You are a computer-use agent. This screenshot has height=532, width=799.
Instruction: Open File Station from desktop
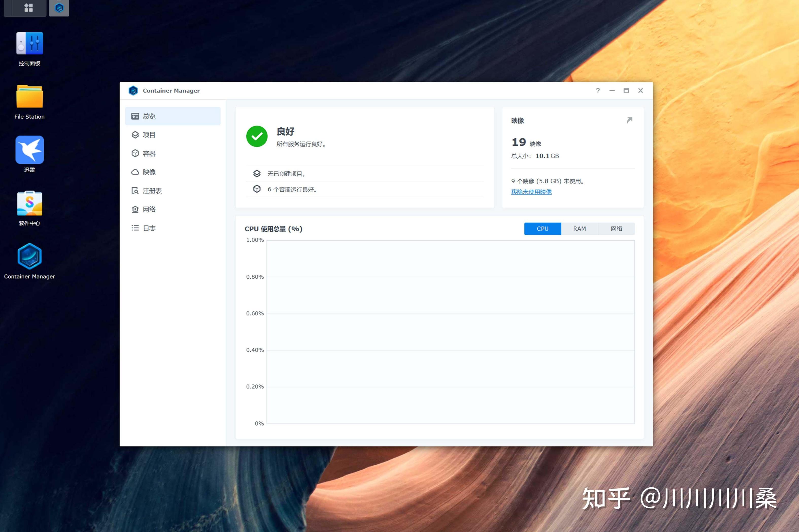[29, 97]
